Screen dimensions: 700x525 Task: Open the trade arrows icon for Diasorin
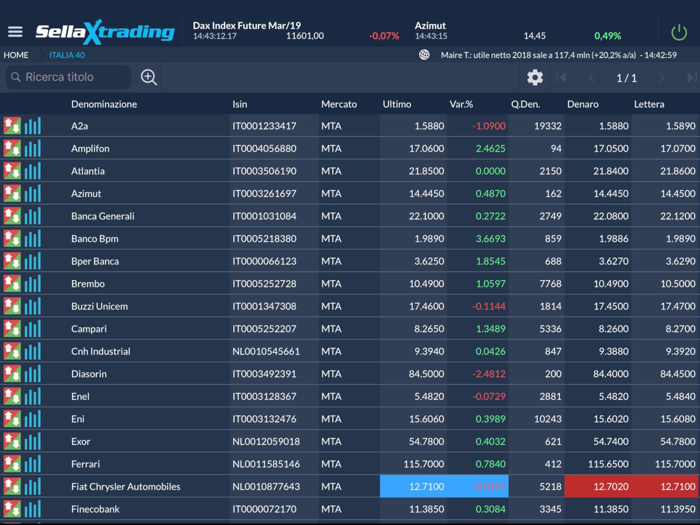tap(12, 374)
